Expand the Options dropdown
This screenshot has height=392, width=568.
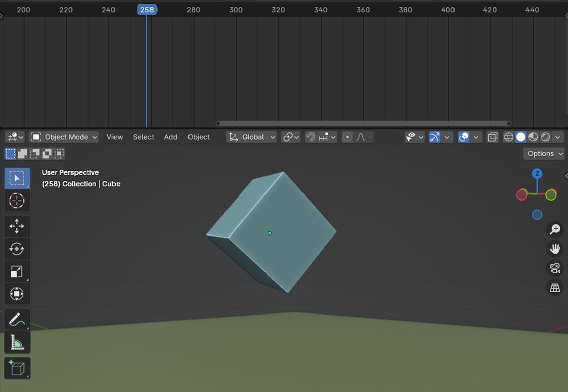coord(545,153)
